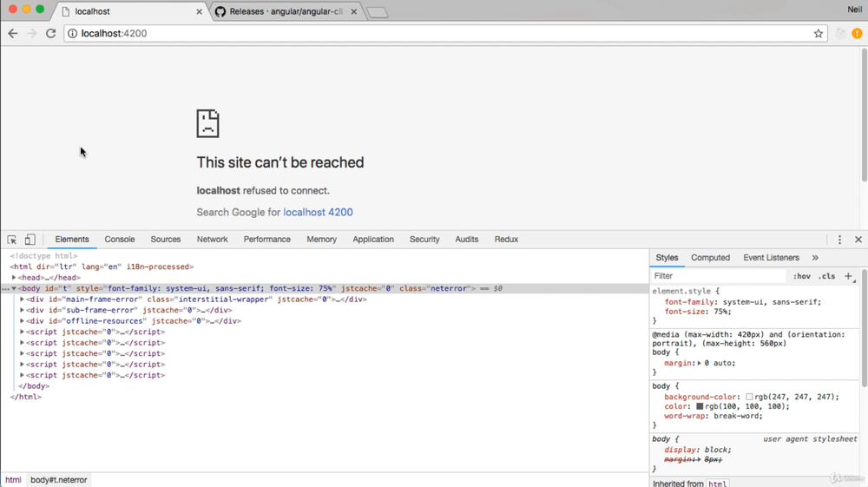
Task: Select the Computed styles tab
Action: (x=710, y=258)
